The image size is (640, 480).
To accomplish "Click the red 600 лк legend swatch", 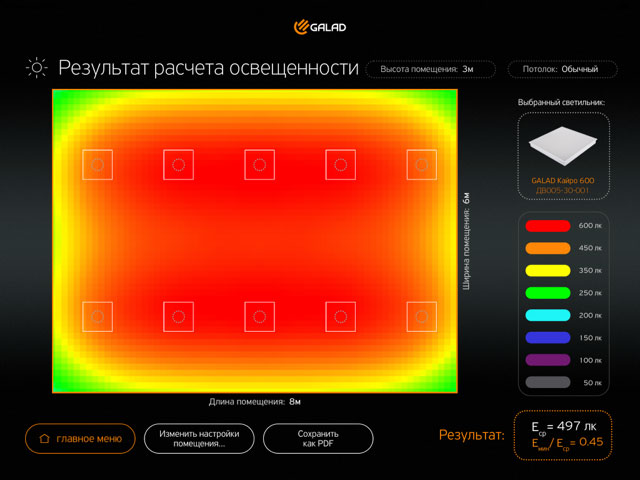I will tap(548, 226).
